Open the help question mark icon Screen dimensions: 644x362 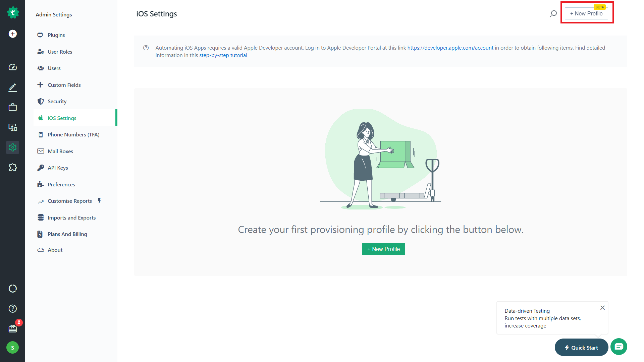[13, 309]
